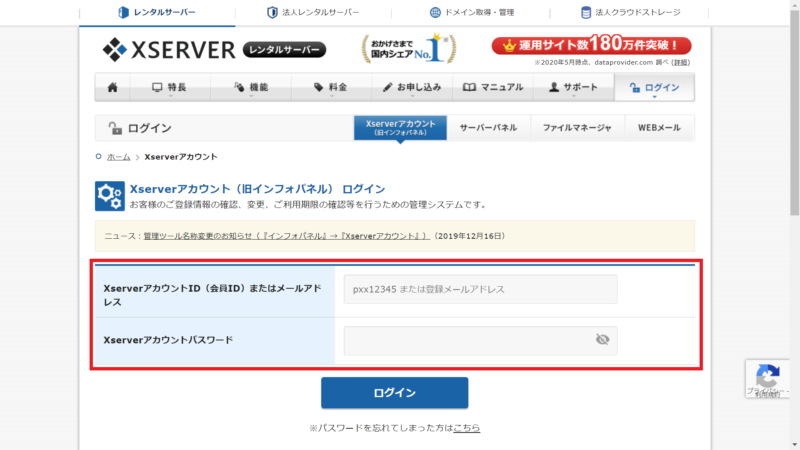This screenshot has width=800, height=450.
Task: Click the globe icon on ドメイン取得・管理 tab
Action: [435, 12]
